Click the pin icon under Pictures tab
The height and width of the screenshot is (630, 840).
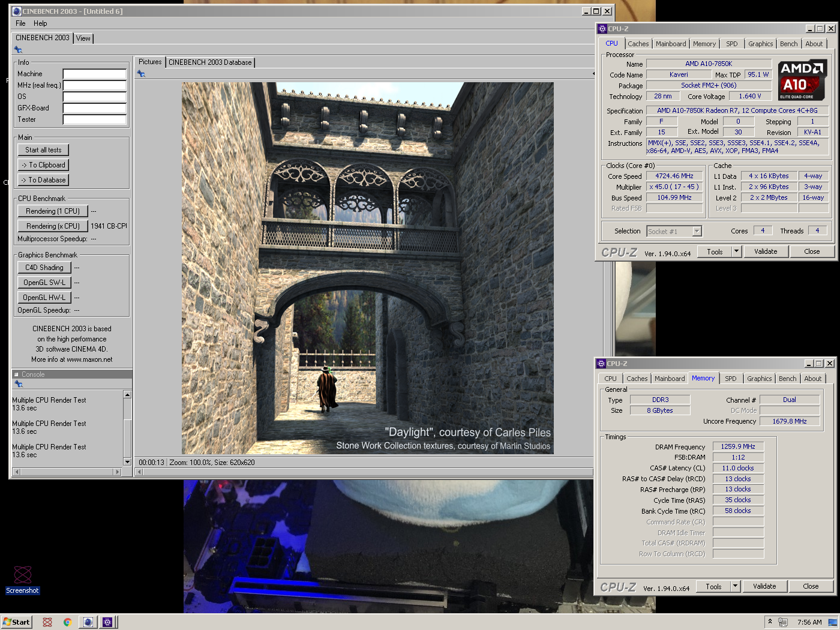point(141,74)
